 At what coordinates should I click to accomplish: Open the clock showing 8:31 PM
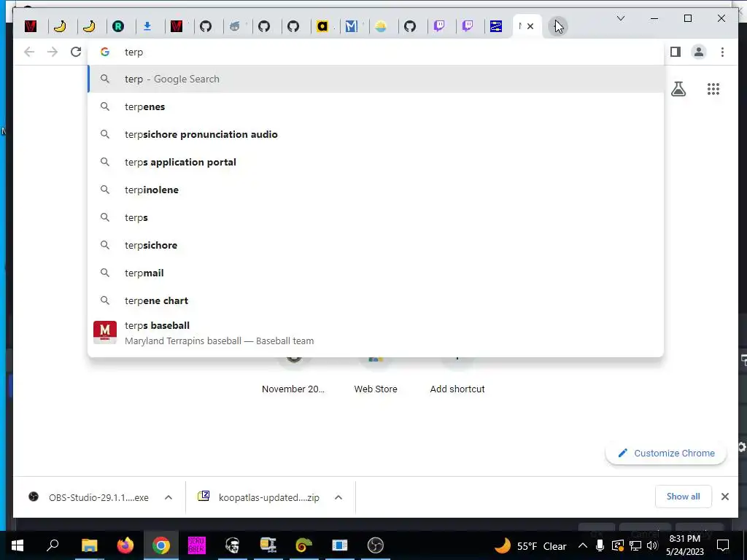684,545
